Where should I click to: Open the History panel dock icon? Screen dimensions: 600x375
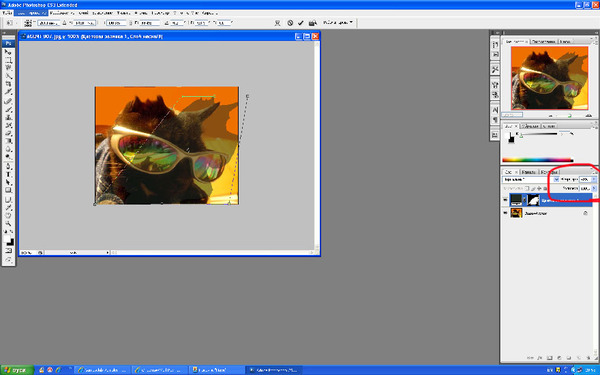pyautogui.click(x=495, y=45)
